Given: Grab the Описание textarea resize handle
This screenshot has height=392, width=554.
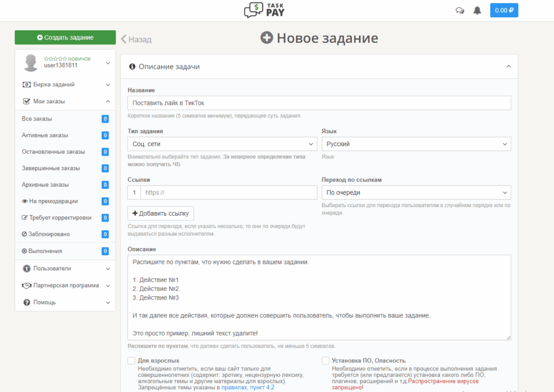Looking at the screenshot, I should point(509,338).
